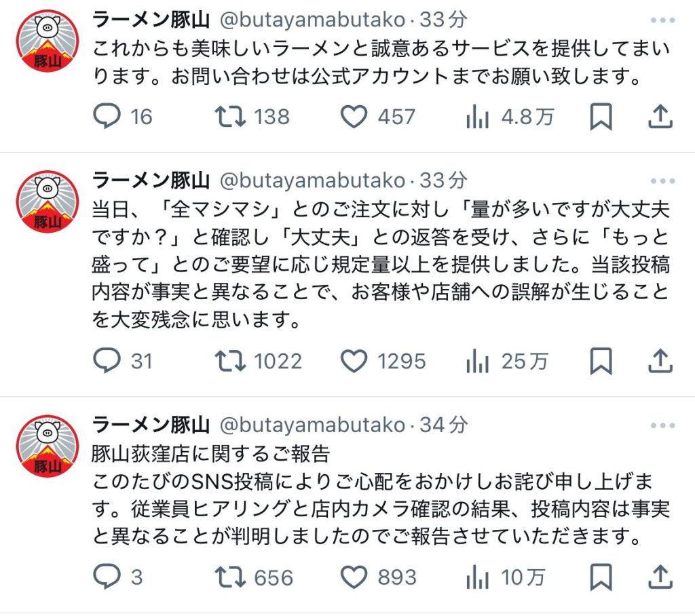The height and width of the screenshot is (616, 695).
Task: Share the 全マシマシ tweet
Action: (660, 361)
